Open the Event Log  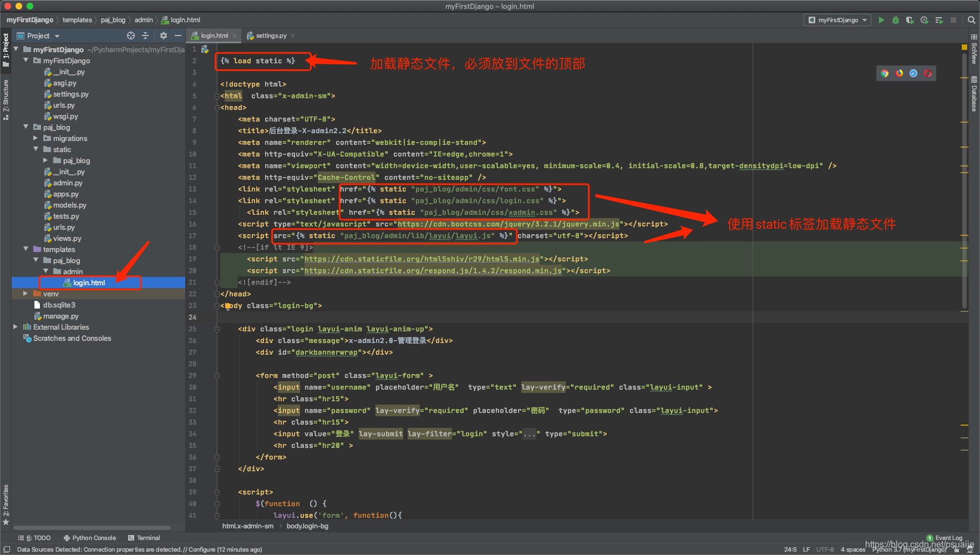(945, 538)
